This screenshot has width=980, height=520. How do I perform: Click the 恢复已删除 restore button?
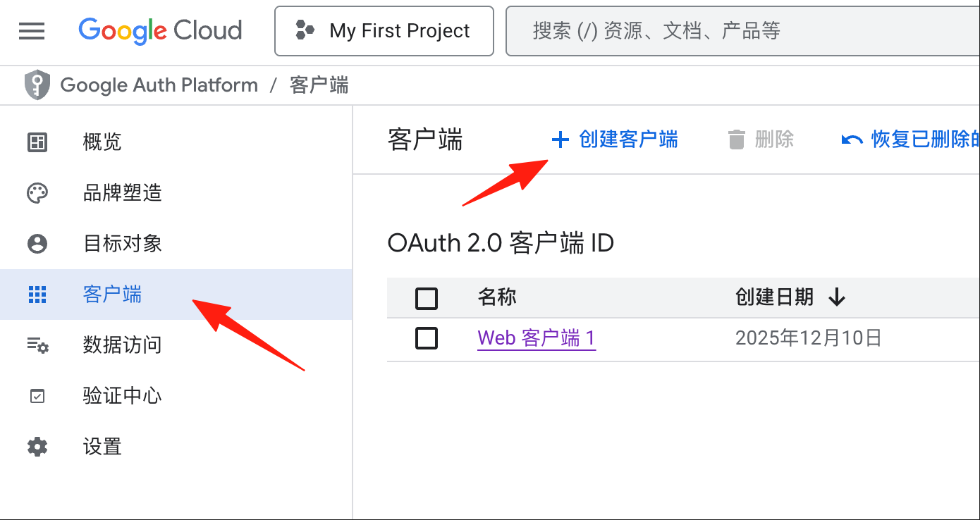coord(910,140)
